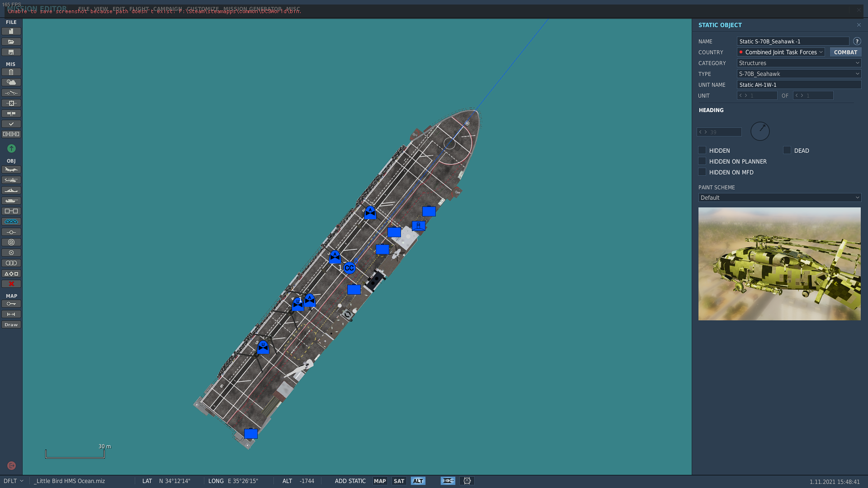This screenshot has height=488, width=868.
Task: Select the static marker nearest the bow
Action: (x=429, y=211)
